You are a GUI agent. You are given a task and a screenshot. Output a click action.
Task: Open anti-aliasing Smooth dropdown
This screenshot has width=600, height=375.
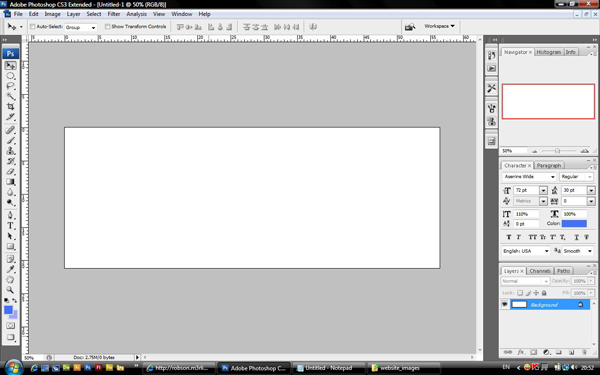click(x=578, y=251)
